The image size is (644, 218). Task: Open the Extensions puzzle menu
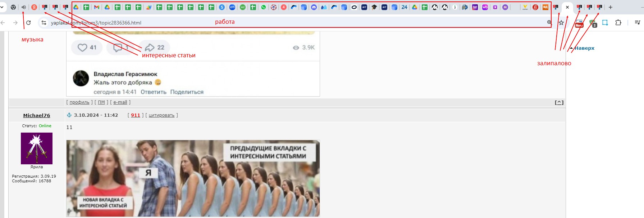click(618, 23)
